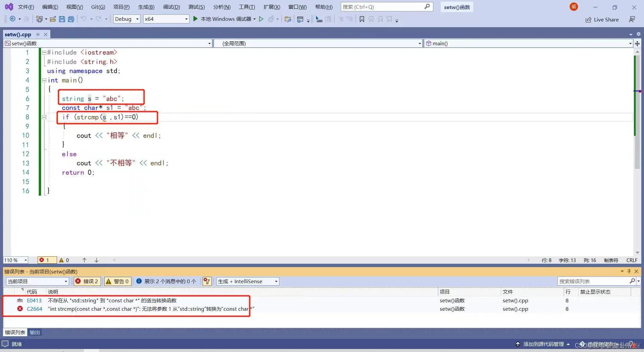644x352 pixels.
Task: Open the E0413 error code link
Action: 34,300
